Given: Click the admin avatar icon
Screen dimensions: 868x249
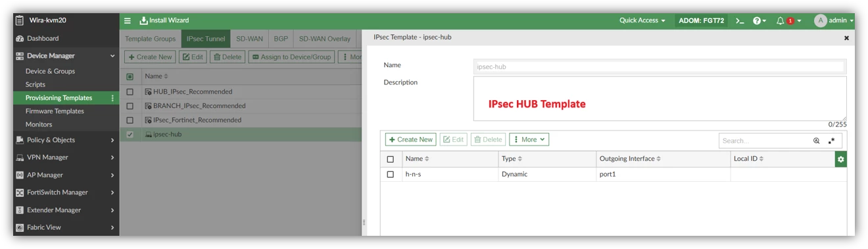Looking at the screenshot, I should (x=820, y=20).
